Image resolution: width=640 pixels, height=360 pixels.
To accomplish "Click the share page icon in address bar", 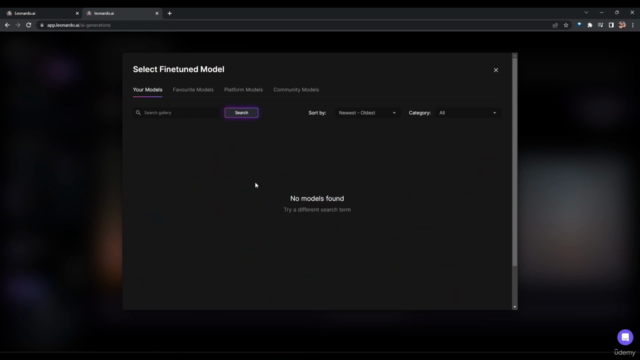I will [555, 25].
